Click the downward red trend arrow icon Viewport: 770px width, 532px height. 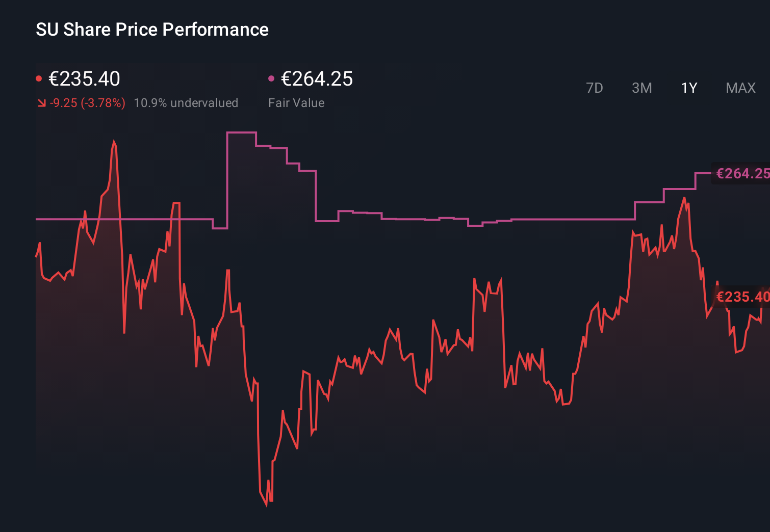tap(41, 102)
